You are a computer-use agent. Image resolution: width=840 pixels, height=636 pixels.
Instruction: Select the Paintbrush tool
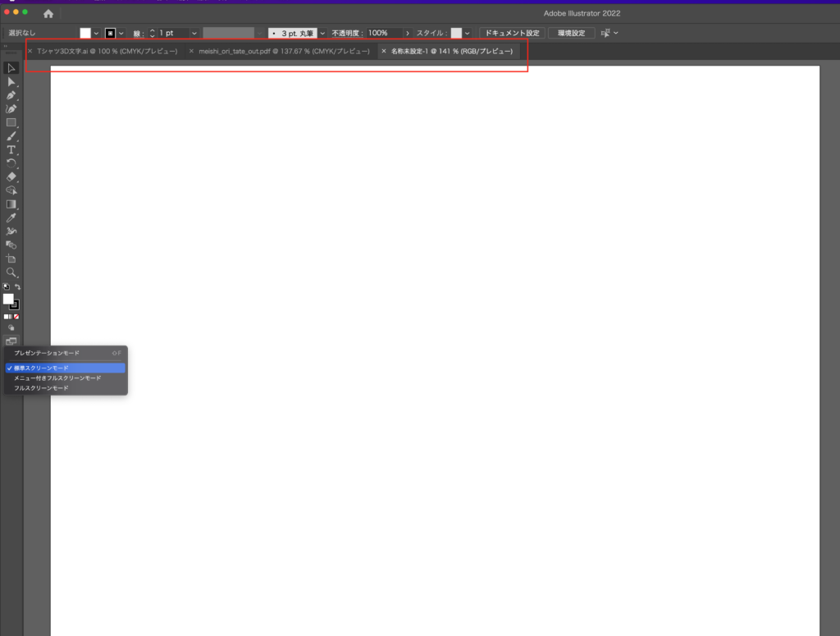pyautogui.click(x=11, y=136)
